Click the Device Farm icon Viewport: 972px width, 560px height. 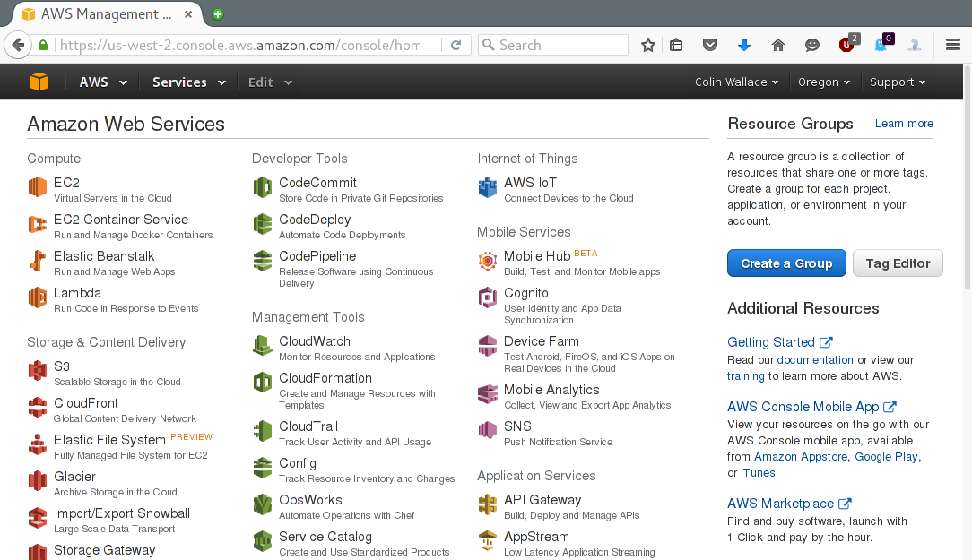coord(488,345)
